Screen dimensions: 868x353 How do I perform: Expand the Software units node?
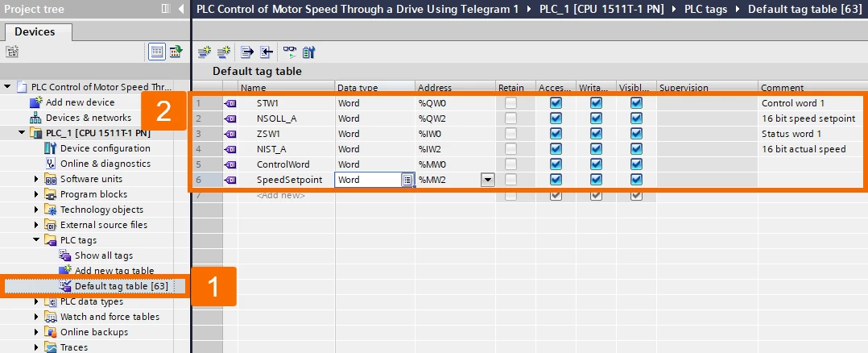pos(36,179)
